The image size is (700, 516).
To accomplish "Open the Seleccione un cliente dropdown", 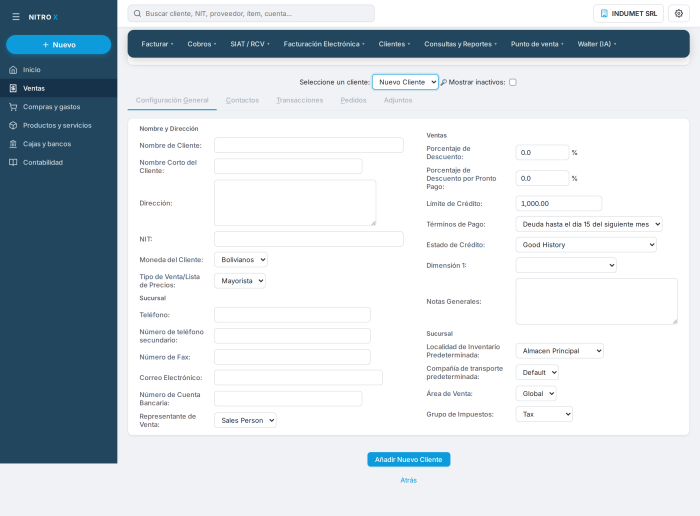I will pos(405,82).
